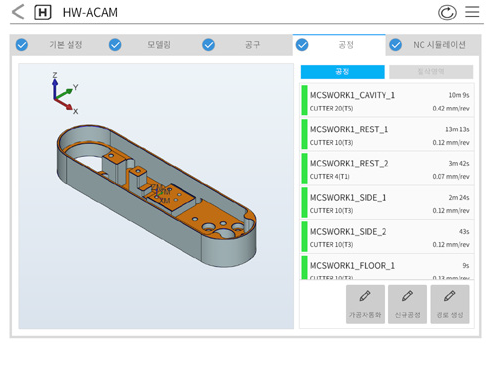Open the 공구 tab

point(246,45)
